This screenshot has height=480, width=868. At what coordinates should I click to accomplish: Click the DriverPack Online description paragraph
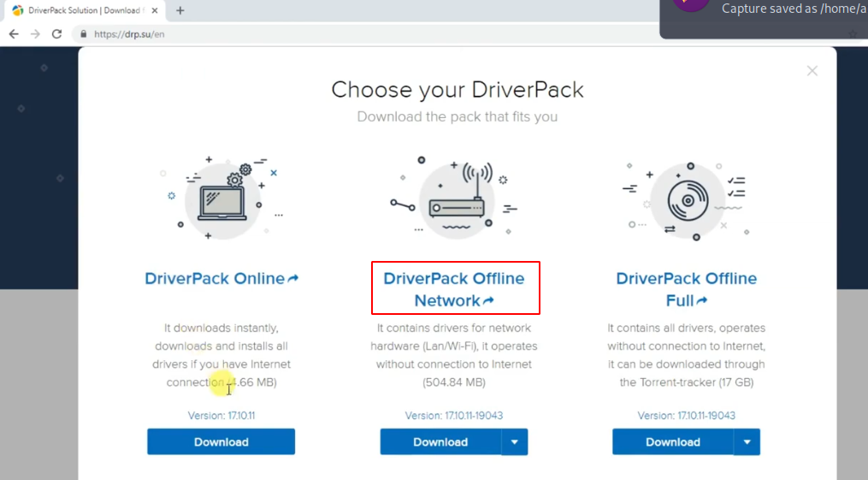tap(221, 355)
